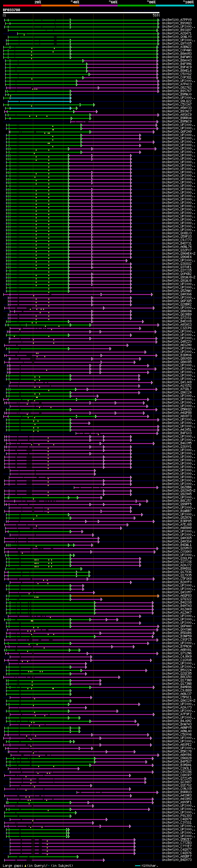Select label UniRef100_A3BNZ2

177,47
